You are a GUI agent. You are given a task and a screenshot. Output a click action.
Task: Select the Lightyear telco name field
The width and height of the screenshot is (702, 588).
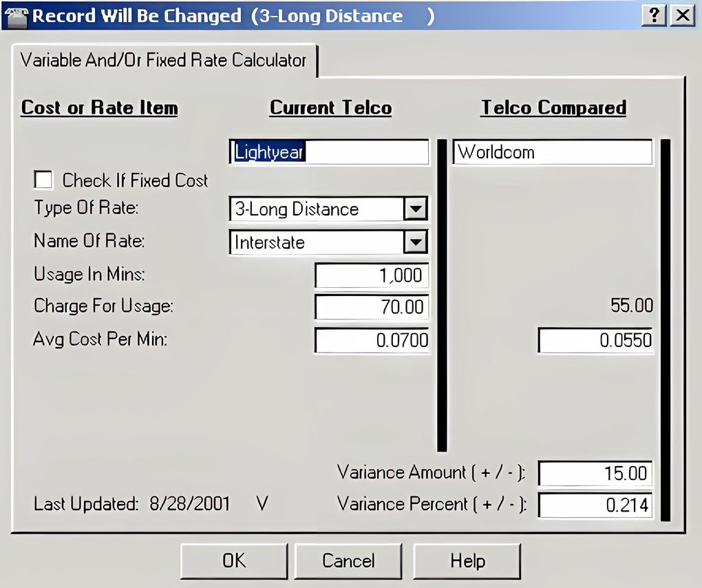tap(328, 152)
